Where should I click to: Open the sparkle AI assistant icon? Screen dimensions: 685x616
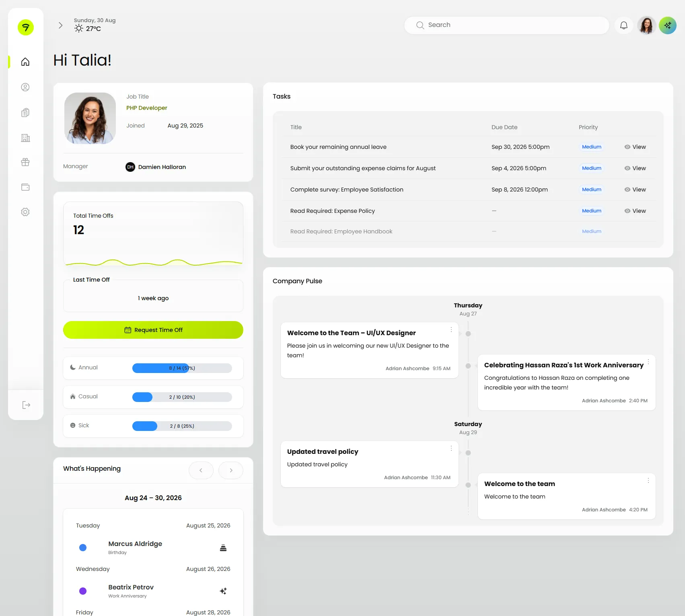668,25
